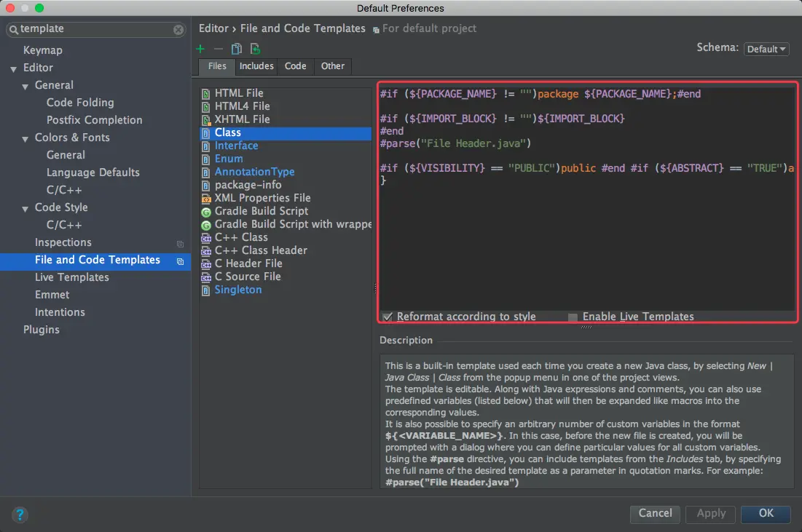
Task: Click the C++ Class template icon
Action: click(205, 238)
